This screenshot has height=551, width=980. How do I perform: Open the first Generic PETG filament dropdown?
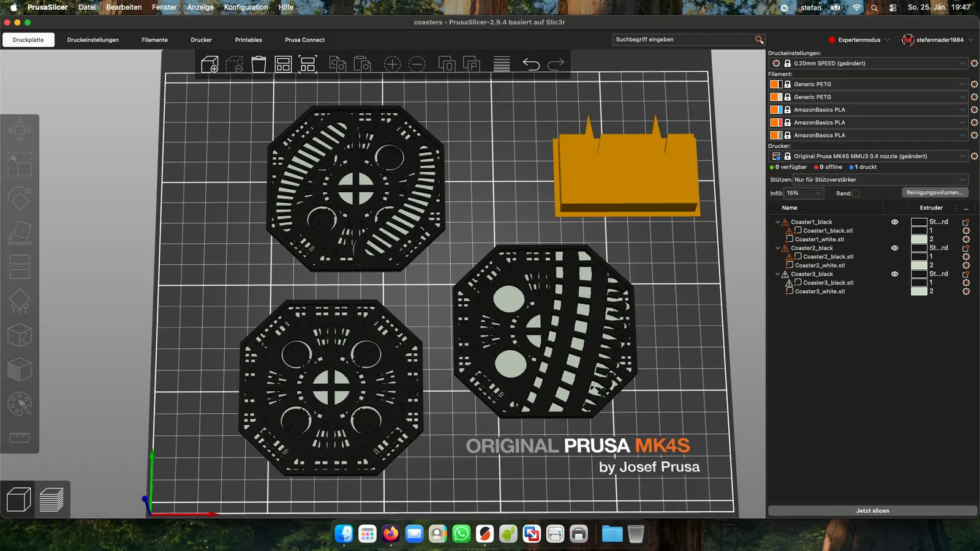[x=868, y=84]
